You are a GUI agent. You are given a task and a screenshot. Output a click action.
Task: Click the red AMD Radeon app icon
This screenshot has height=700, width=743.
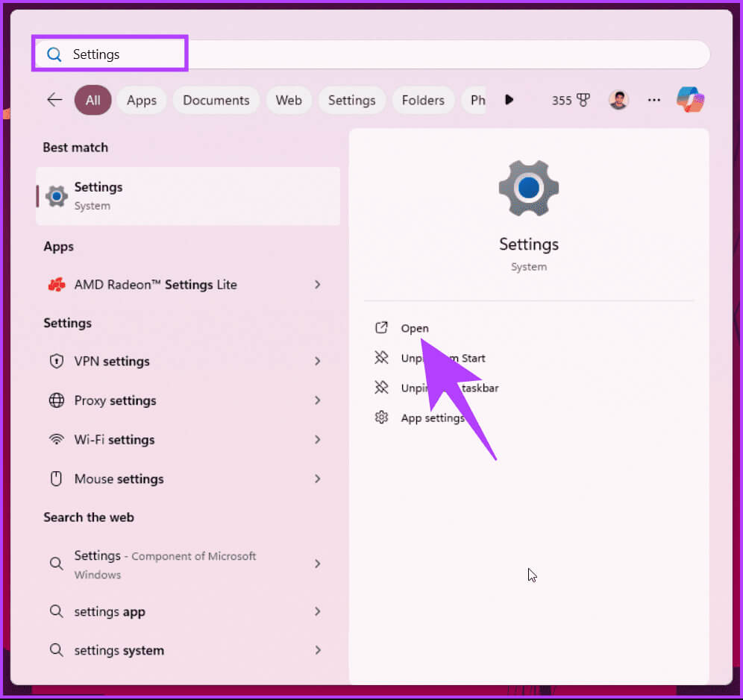point(57,285)
